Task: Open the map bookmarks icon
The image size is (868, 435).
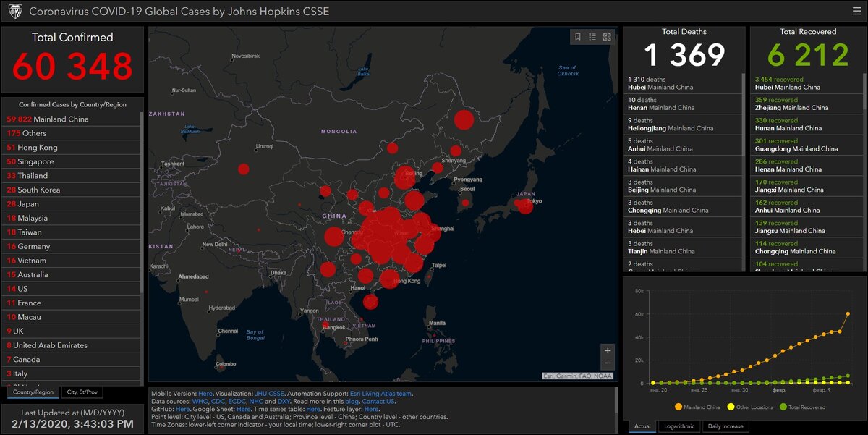Action: click(578, 37)
